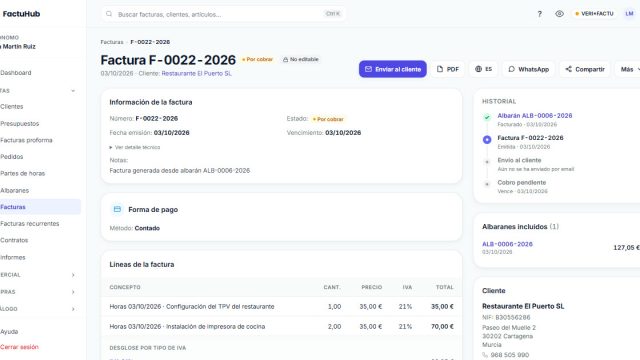
Task: Click the CONCEPTO column header
Action: (x=125, y=287)
